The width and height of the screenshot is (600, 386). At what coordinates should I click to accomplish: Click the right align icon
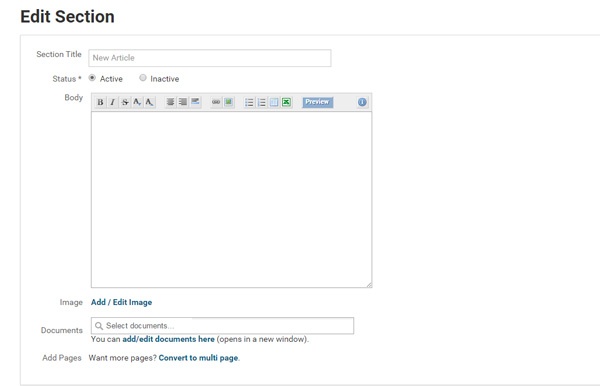click(183, 102)
